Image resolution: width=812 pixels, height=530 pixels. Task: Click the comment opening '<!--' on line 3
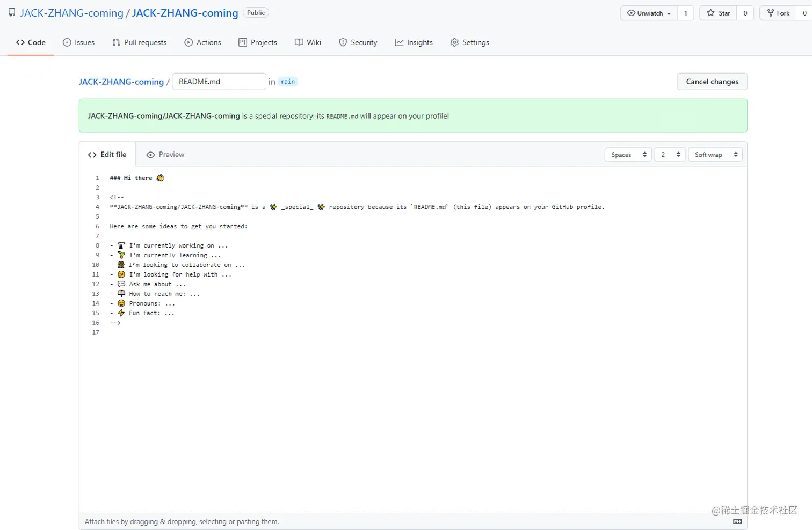point(117,197)
